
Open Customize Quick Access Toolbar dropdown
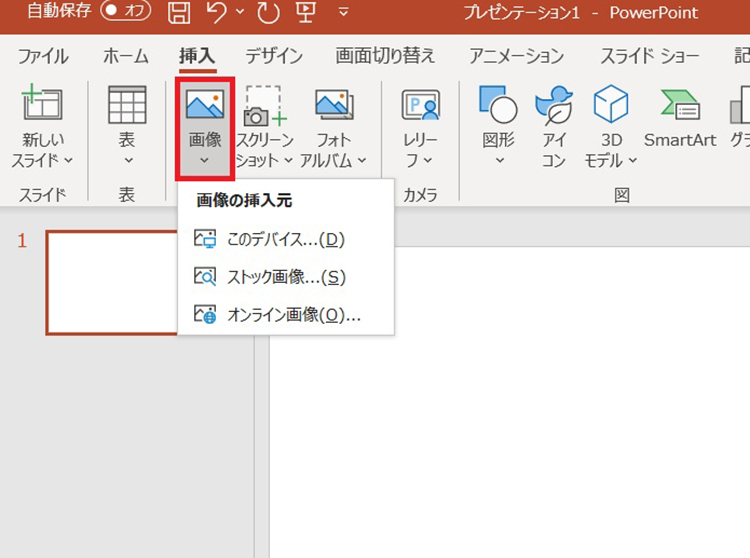[x=343, y=12]
